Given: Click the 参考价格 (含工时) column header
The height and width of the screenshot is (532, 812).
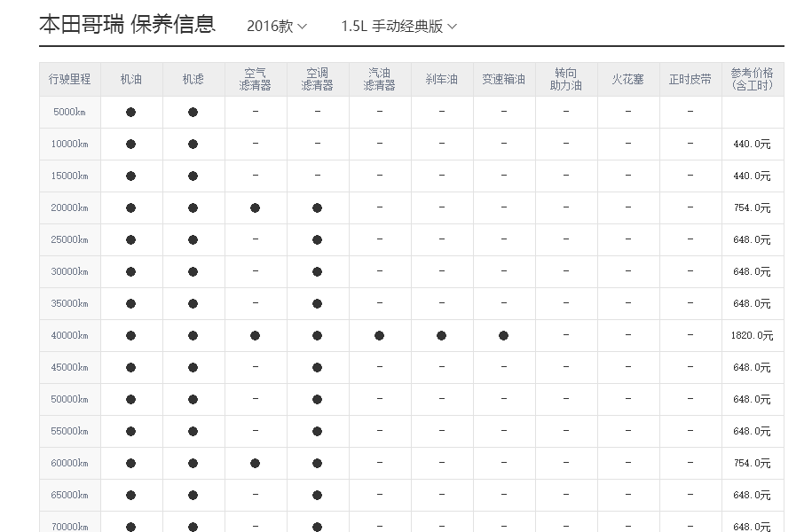Looking at the screenshot, I should click(753, 79).
